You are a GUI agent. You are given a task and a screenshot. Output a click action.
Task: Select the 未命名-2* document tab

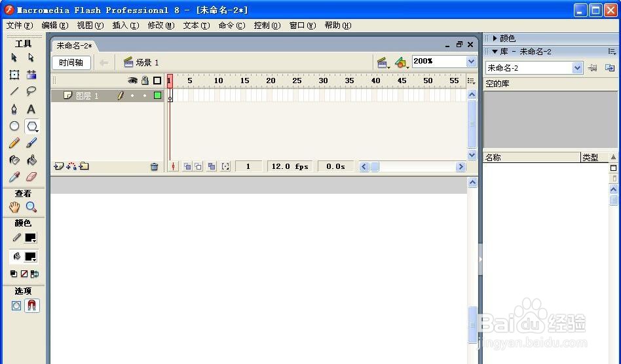[x=74, y=46]
